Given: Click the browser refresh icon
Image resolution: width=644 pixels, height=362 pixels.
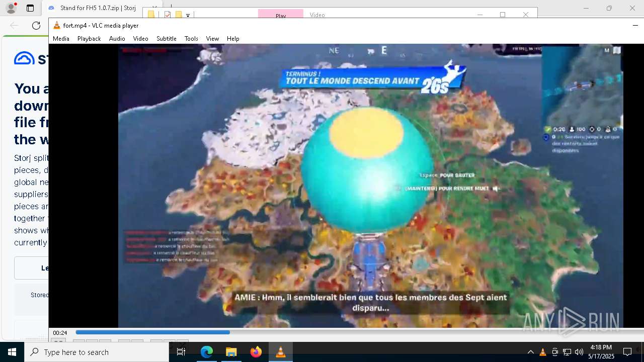Looking at the screenshot, I should pos(36,25).
